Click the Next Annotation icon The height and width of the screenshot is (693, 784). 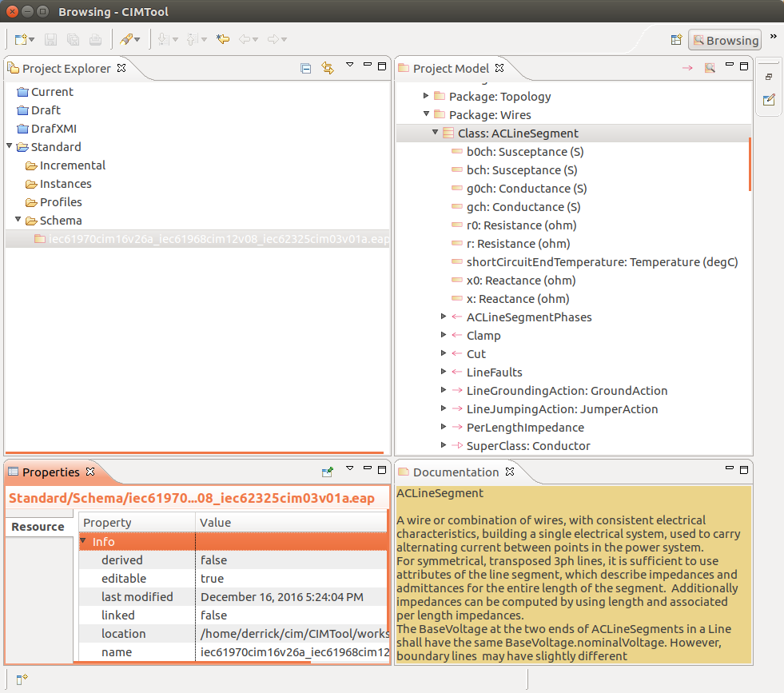pos(163,39)
